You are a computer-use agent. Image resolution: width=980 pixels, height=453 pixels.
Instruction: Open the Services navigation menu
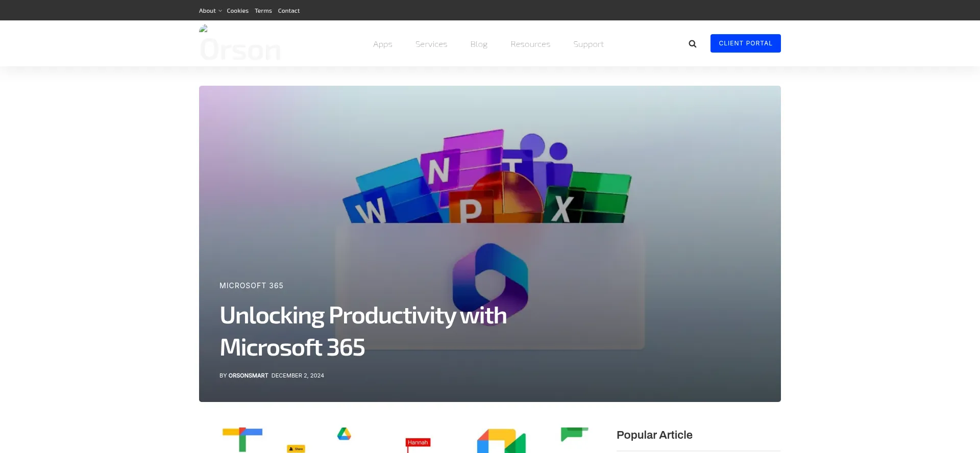tap(431, 44)
